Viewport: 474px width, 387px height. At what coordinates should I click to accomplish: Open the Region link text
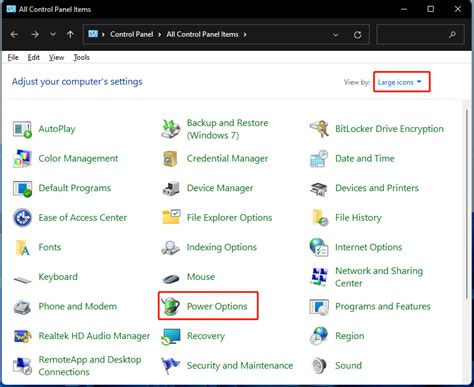pyautogui.click(x=350, y=336)
